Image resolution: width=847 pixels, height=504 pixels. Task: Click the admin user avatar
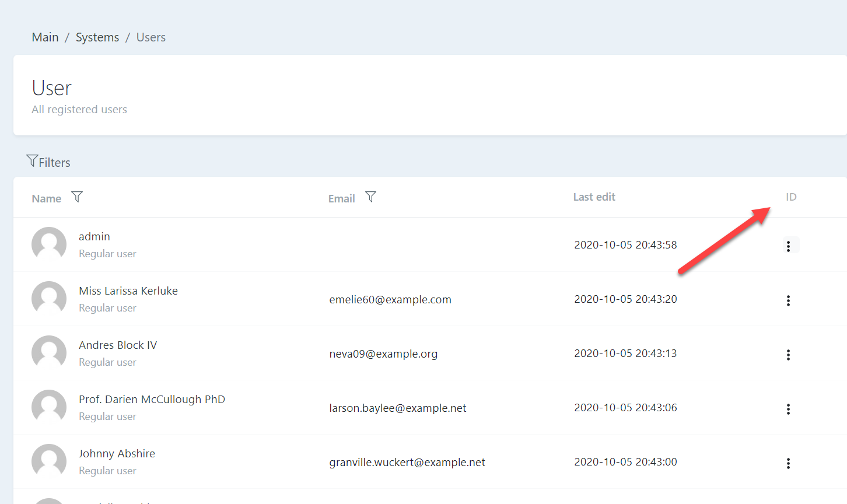point(49,244)
